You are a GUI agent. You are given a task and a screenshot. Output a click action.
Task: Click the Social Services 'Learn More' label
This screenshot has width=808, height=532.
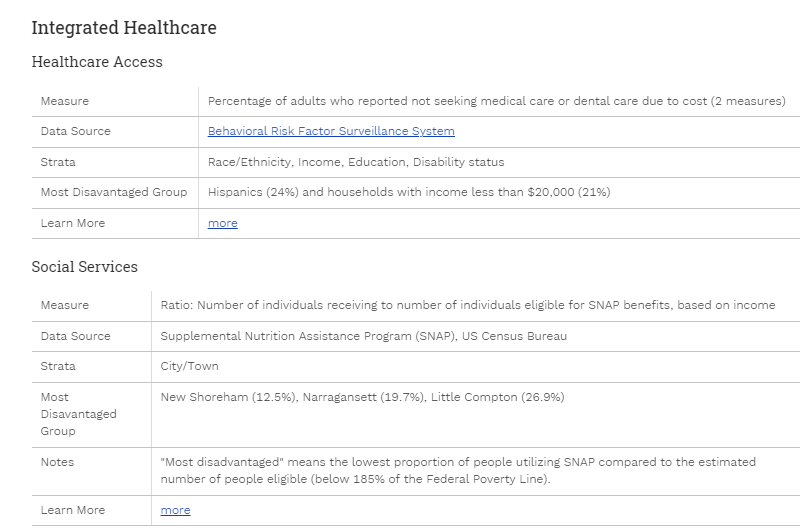click(x=73, y=510)
